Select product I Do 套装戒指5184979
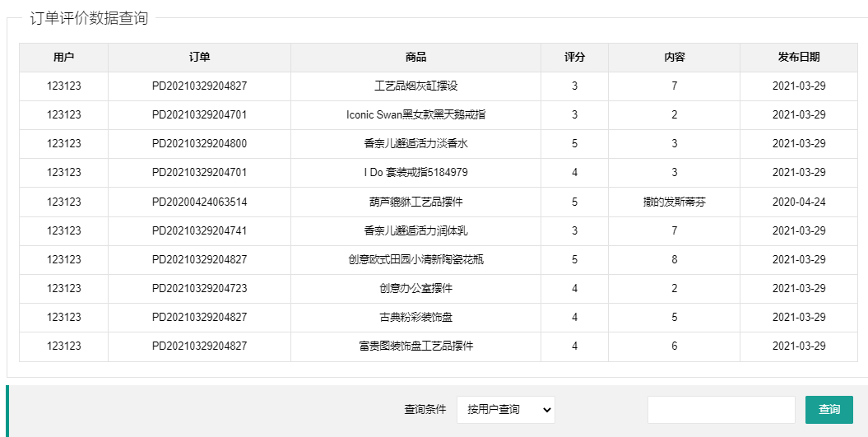Image resolution: width=868 pixels, height=437 pixels. 415,172
